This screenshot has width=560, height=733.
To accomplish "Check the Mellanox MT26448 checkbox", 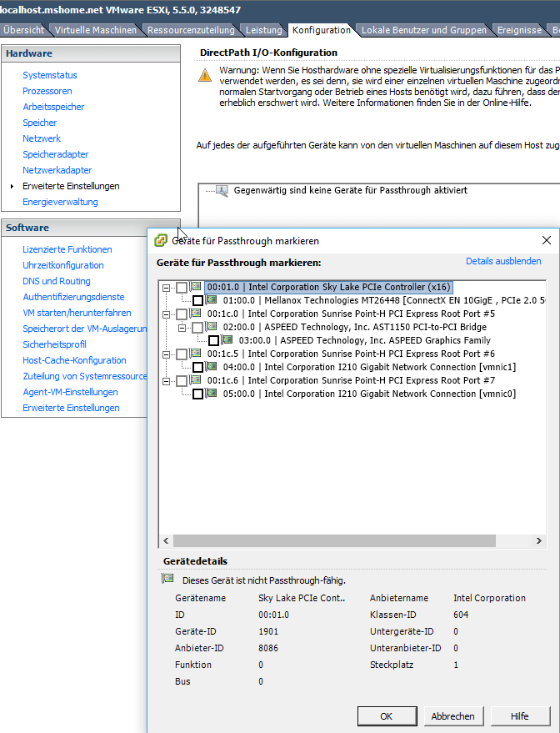I will coord(198,300).
